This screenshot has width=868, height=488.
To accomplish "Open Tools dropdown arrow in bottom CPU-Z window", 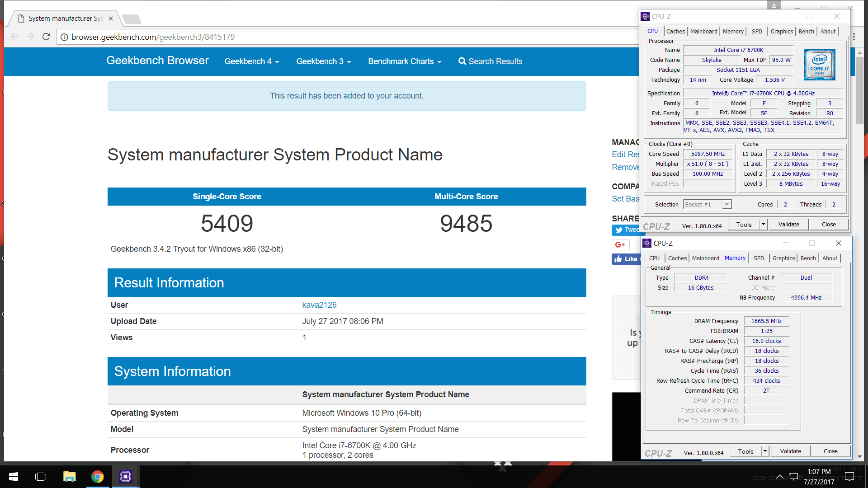I will click(x=765, y=451).
